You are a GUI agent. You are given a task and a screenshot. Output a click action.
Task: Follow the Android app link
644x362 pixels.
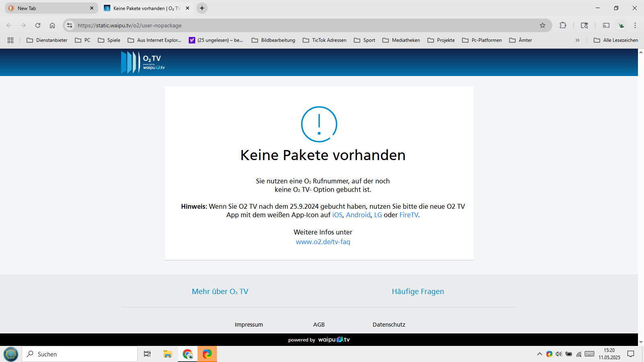358,215
